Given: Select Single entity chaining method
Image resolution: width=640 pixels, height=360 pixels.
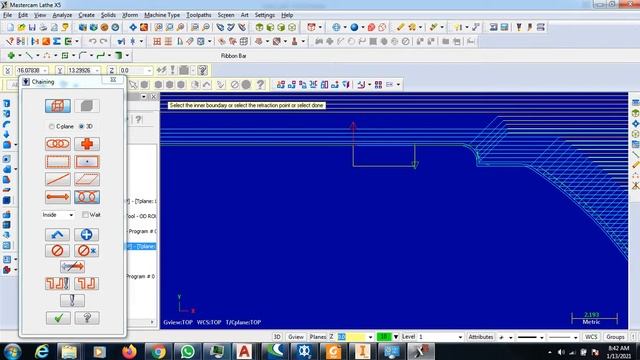Looking at the screenshot, I should (x=58, y=179).
